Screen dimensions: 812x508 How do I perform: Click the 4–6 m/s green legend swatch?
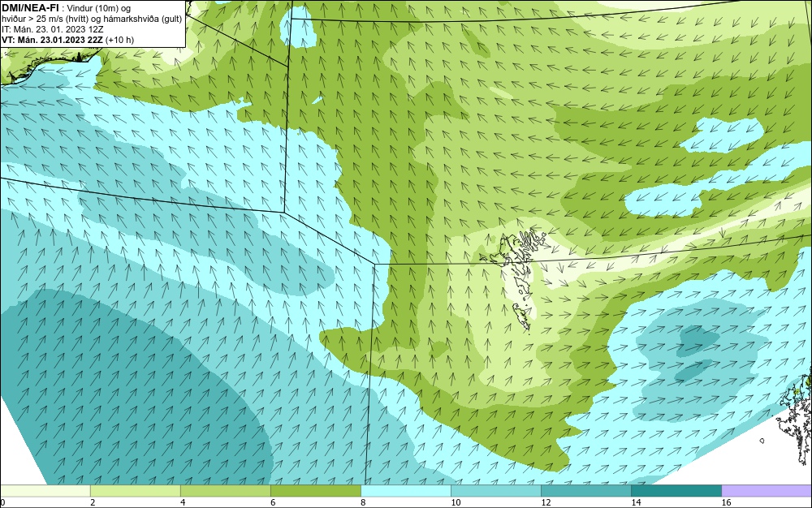(225, 490)
